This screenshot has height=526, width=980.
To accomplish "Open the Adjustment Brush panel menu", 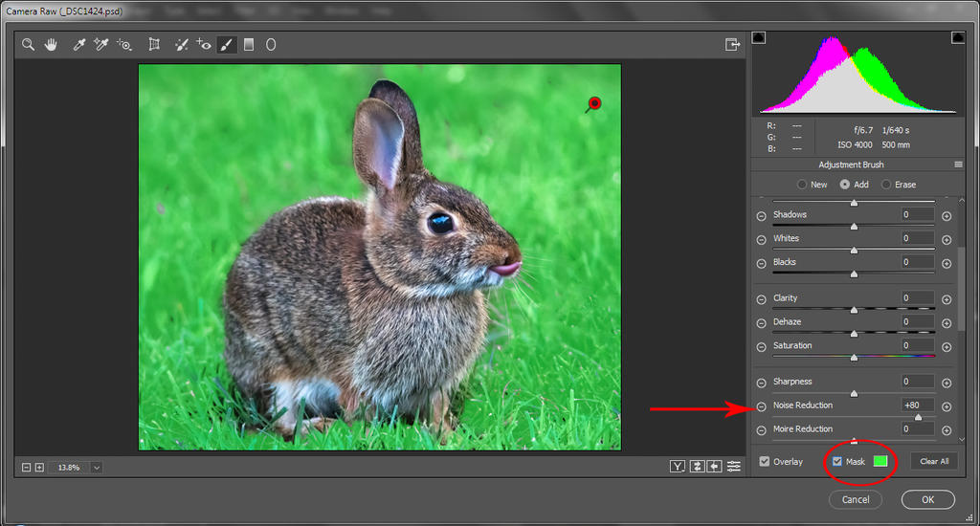I will pos(958,164).
